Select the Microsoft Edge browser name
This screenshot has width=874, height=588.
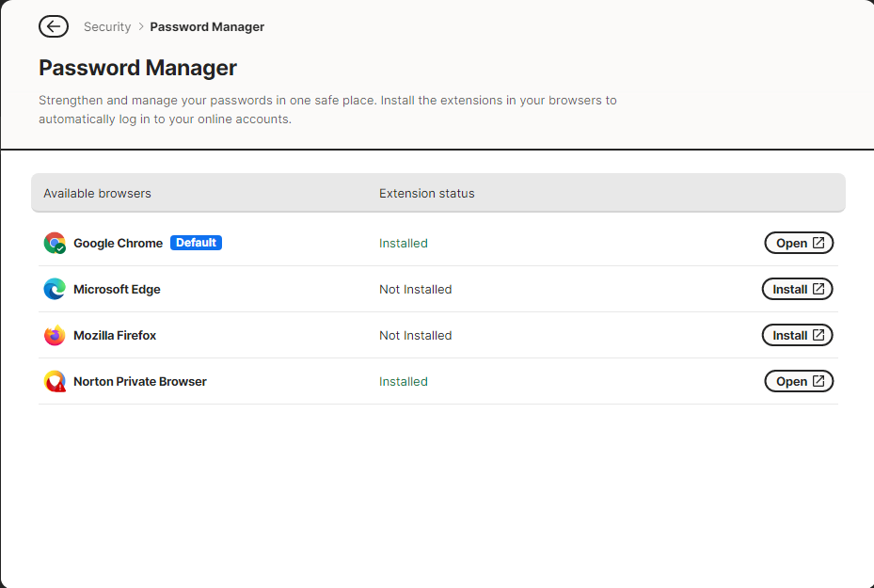(x=117, y=289)
